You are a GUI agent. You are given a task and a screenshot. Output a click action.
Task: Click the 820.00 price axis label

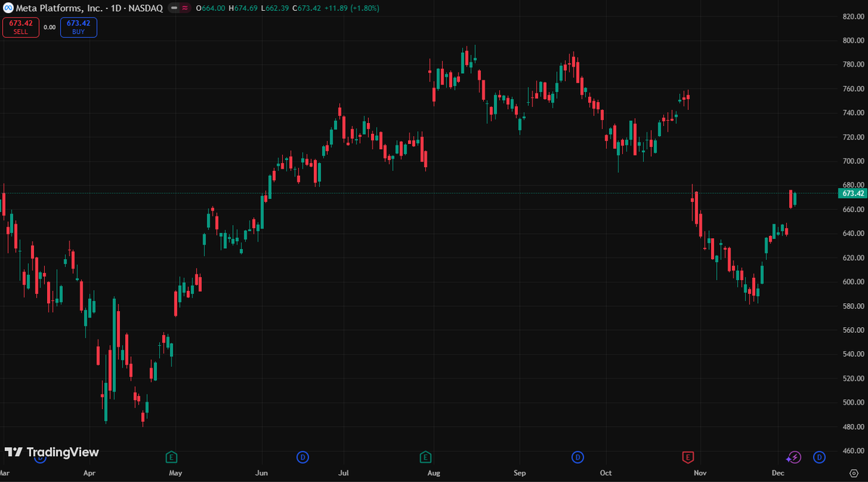click(853, 16)
